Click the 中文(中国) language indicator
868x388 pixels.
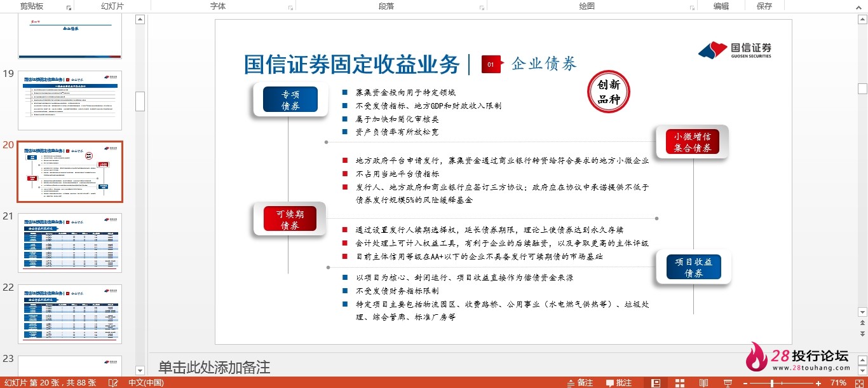[x=146, y=383]
